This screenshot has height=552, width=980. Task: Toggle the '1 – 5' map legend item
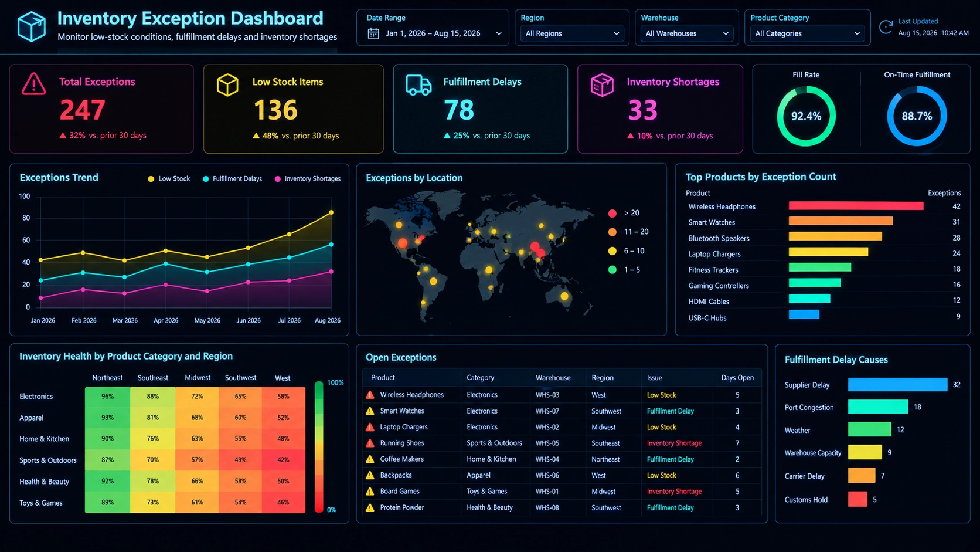pos(624,270)
